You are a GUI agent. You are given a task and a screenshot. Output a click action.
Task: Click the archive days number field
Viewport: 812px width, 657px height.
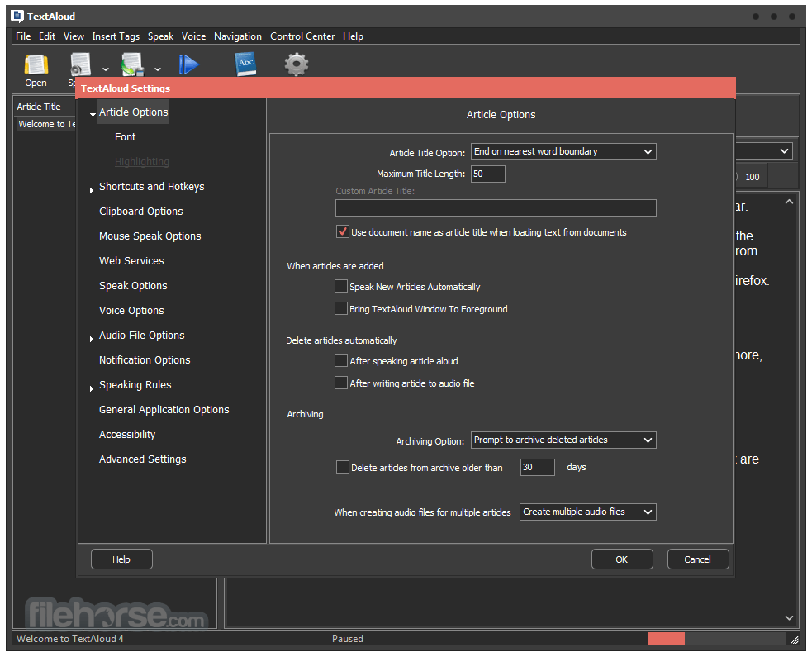click(x=538, y=467)
